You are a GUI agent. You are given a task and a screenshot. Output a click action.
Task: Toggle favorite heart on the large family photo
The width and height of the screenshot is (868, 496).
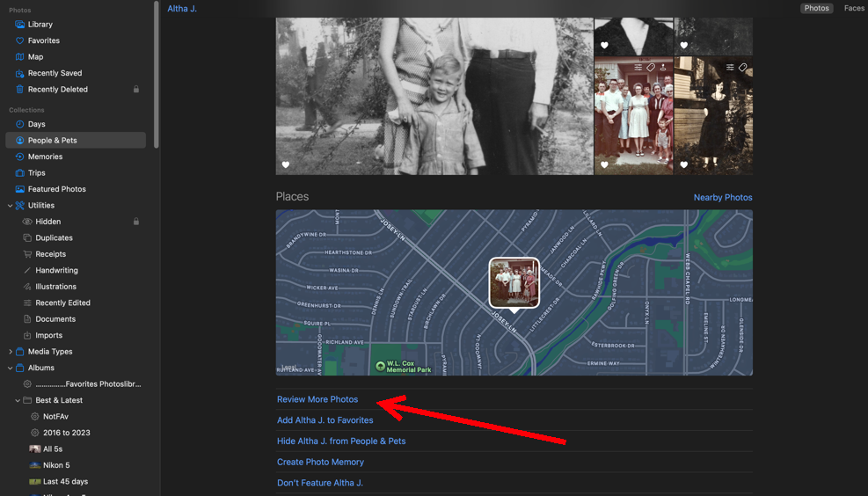[x=286, y=164]
